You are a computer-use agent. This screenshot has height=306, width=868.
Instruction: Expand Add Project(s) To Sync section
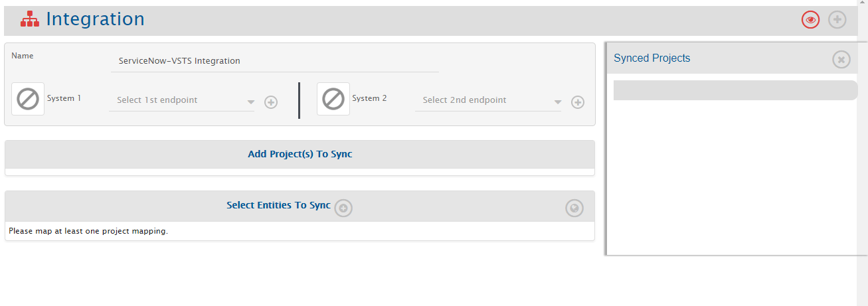pyautogui.click(x=300, y=154)
